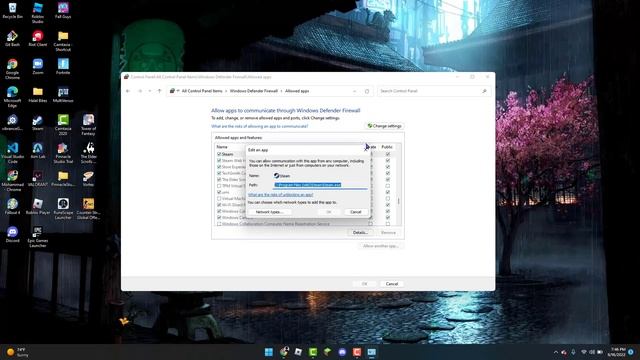Open the Control Panel taskbar icon
This screenshot has width=640, height=360.
(371, 352)
